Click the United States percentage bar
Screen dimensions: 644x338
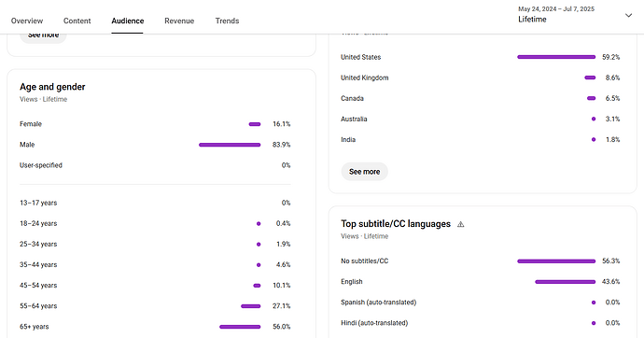[x=556, y=57]
